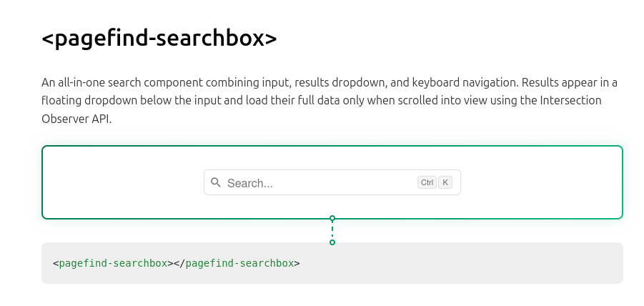Click the empty demo area left of search box
The image size is (644, 306).
(x=123, y=182)
